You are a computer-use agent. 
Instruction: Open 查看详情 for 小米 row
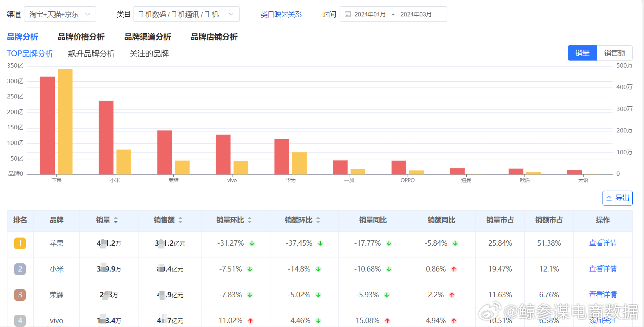(x=603, y=269)
